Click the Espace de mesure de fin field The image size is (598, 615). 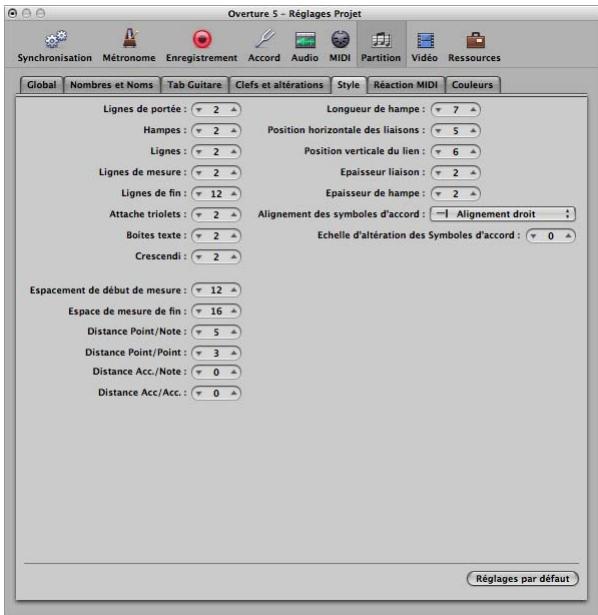216,311
